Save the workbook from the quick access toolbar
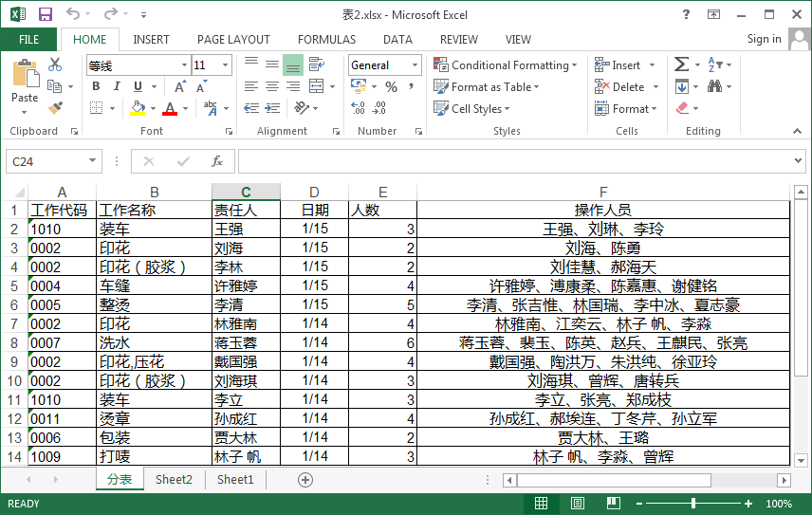 [45, 14]
